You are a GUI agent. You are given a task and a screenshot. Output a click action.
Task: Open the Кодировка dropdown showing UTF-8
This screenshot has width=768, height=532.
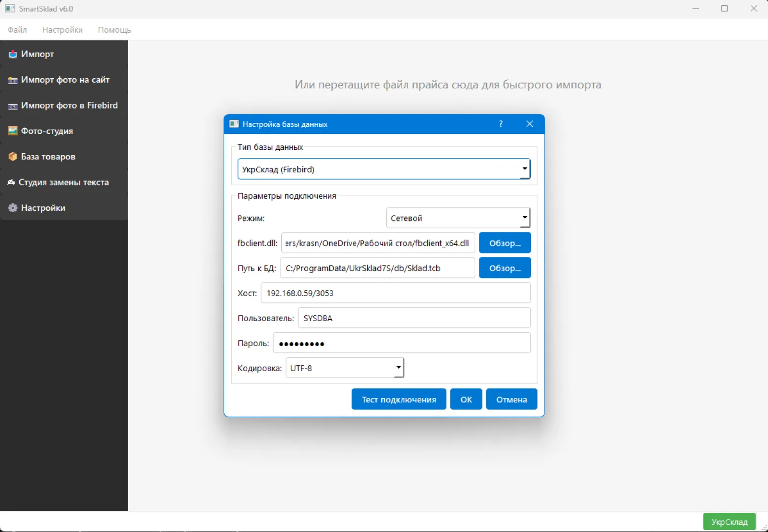tap(345, 368)
